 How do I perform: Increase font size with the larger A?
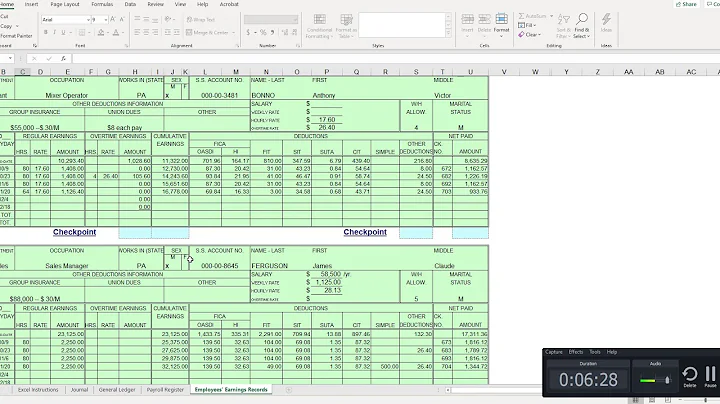click(113, 20)
